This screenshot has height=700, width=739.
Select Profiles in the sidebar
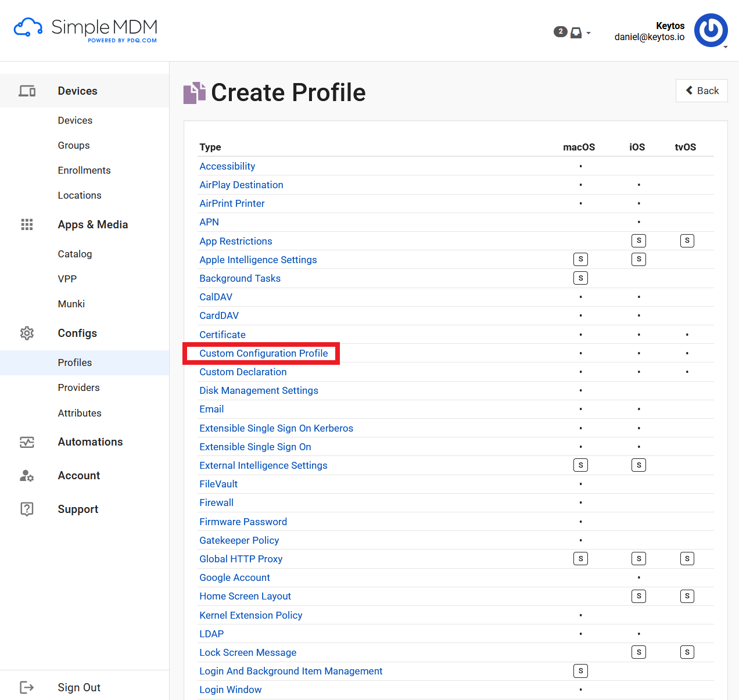(75, 362)
